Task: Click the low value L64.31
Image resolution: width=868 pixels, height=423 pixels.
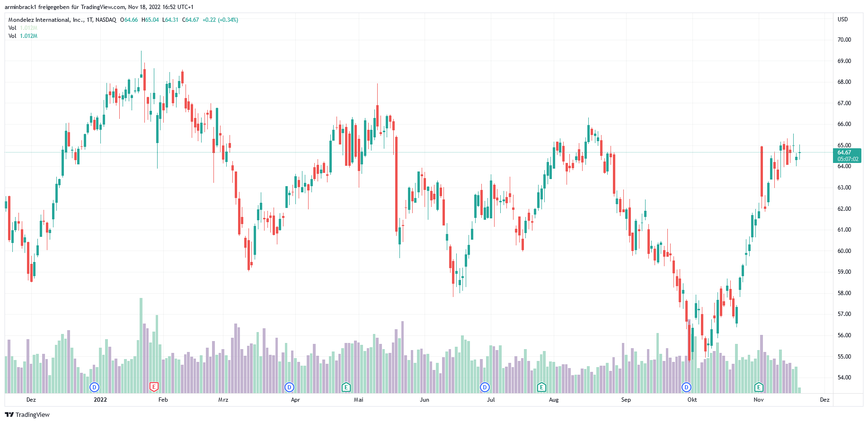Action: pyautogui.click(x=170, y=20)
